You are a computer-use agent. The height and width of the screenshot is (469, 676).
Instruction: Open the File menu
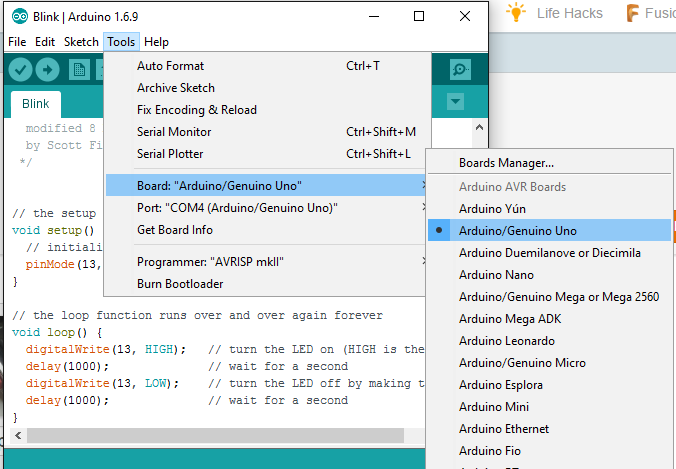[17, 42]
